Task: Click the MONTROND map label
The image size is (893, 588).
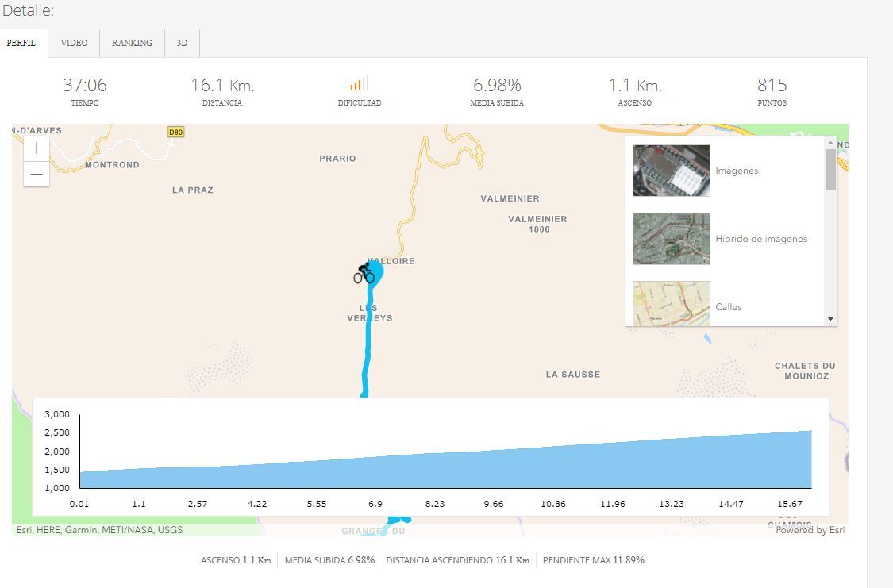Action: pos(112,164)
